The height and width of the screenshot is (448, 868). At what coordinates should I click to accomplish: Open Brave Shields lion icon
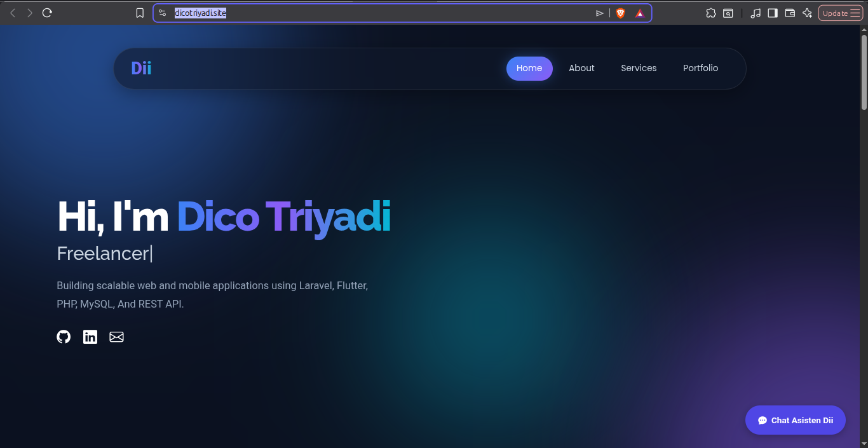[x=621, y=13]
